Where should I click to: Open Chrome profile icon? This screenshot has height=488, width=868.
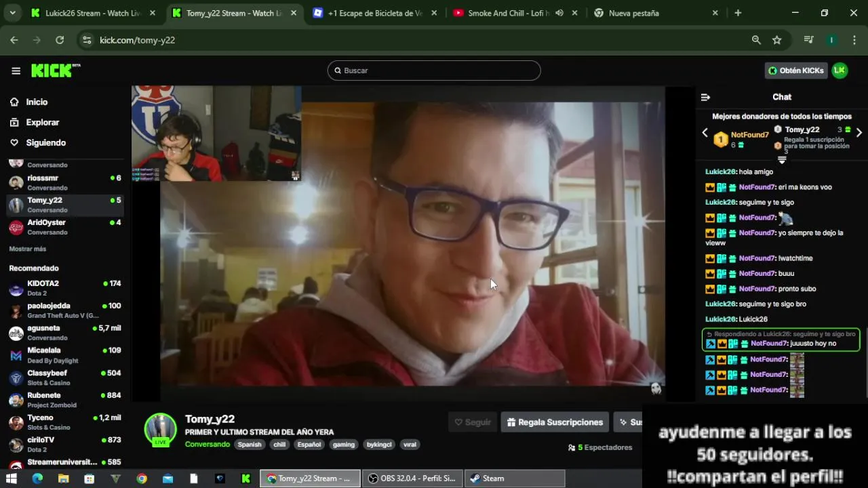click(x=831, y=40)
